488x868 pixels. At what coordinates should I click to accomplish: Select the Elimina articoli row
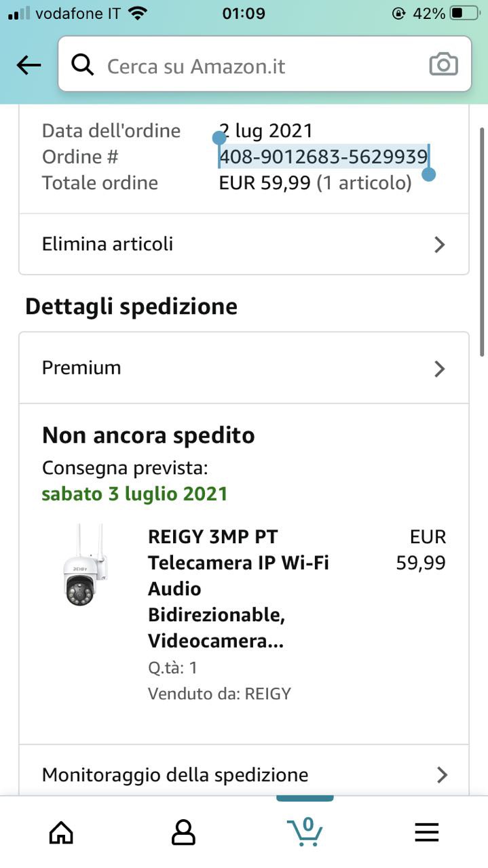(244, 244)
